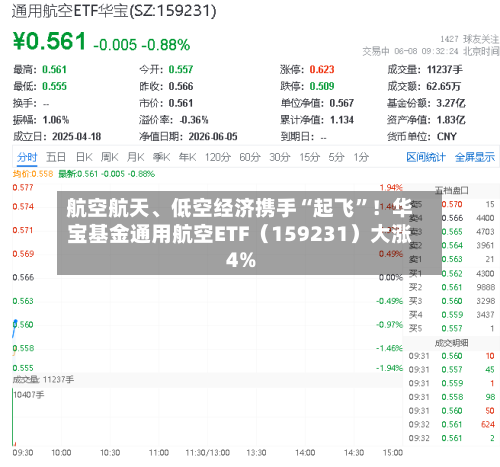Click the 涨停 value 0.623
Screen dimensions: 500x467
[x=322, y=69]
